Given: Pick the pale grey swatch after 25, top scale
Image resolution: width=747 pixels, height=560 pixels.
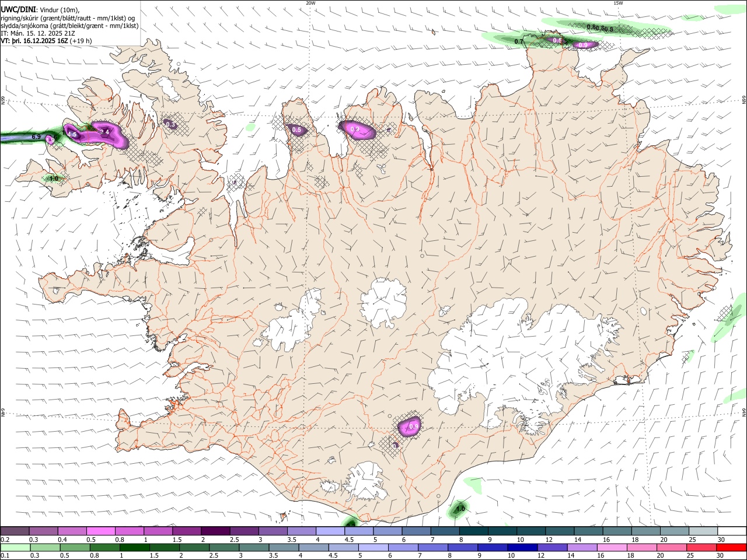Looking at the screenshot, I should tap(704, 531).
